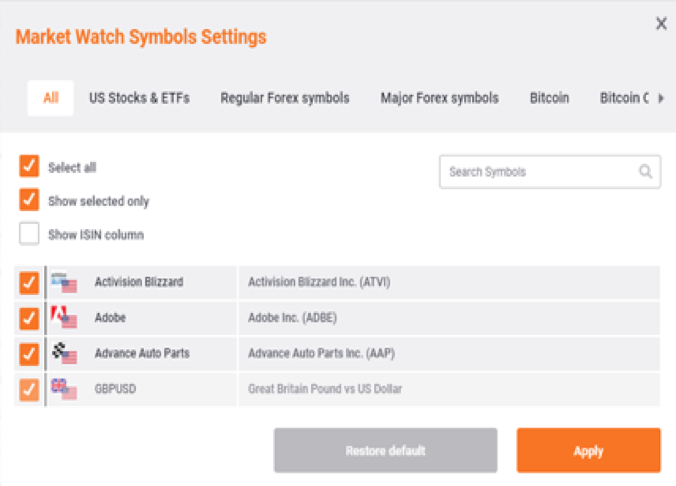This screenshot has width=676, height=486.
Task: Open the Regular Forex symbols tab
Action: tap(285, 98)
